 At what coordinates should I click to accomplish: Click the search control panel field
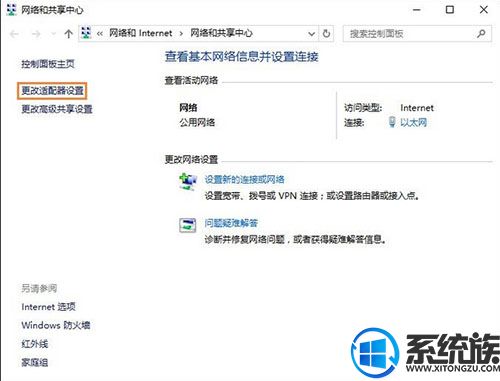(x=417, y=34)
